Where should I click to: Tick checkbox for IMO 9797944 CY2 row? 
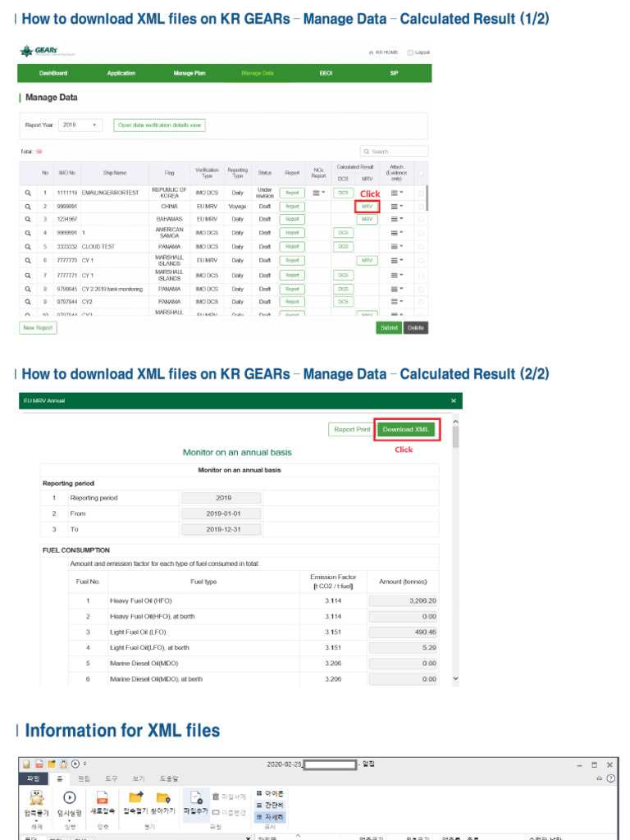[421, 302]
